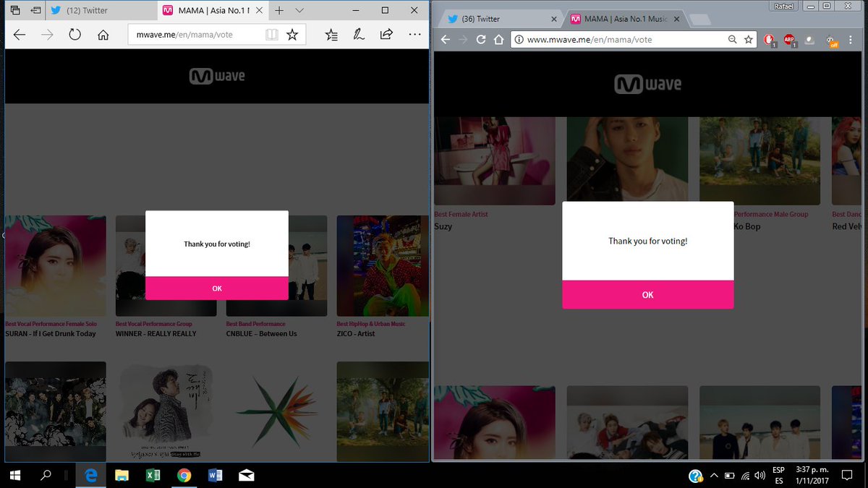Open the volume control in system tray
Image resolution: width=868 pixels, height=488 pixels.
[759, 475]
